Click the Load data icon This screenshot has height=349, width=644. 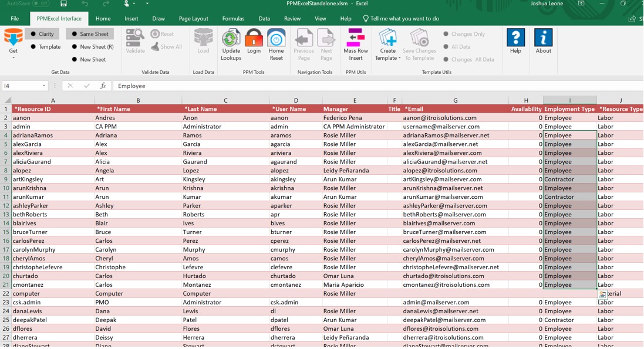pos(203,38)
